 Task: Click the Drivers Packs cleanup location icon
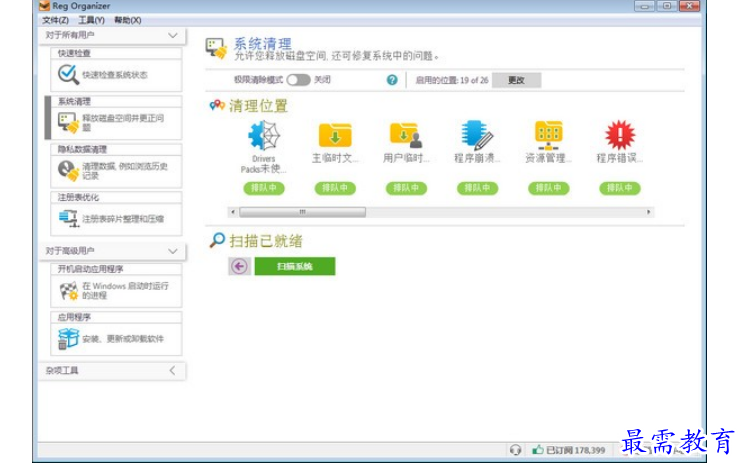(x=264, y=136)
